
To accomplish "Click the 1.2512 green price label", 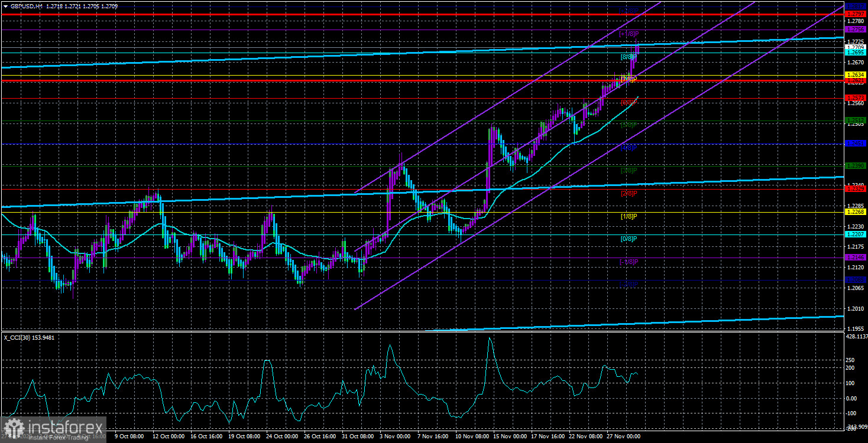I will 856,120.
